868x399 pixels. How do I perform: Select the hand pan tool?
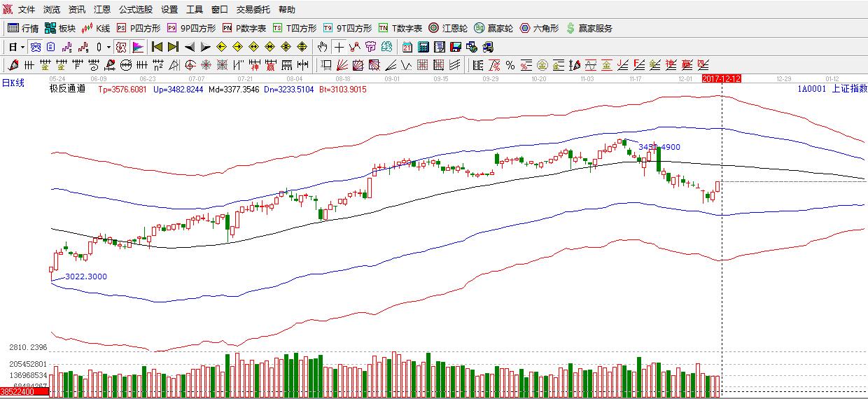322,48
